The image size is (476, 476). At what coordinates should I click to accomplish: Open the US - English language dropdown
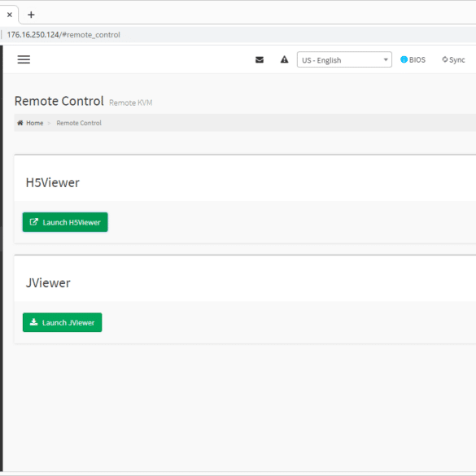tap(344, 59)
